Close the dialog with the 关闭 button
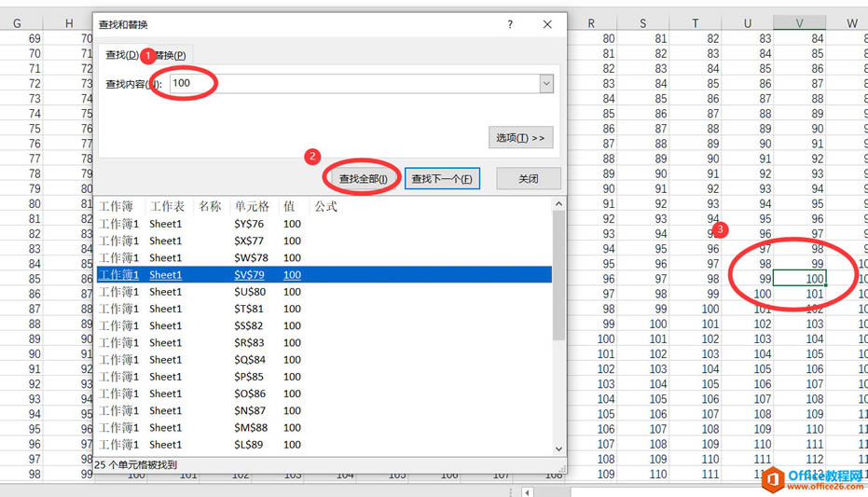Image resolution: width=868 pixels, height=497 pixels. click(x=528, y=178)
